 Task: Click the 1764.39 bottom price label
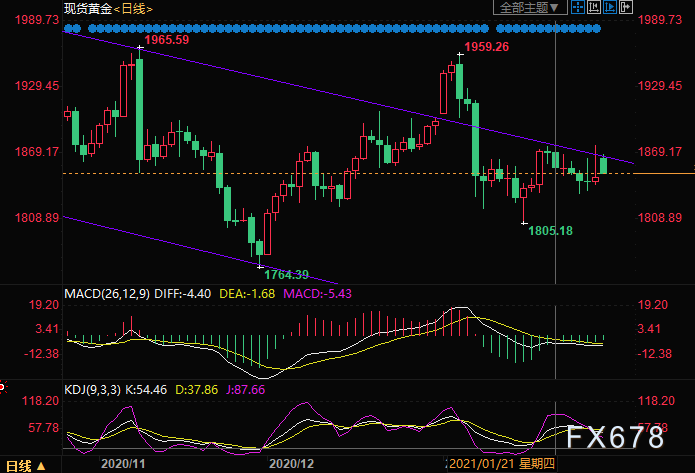(286, 275)
